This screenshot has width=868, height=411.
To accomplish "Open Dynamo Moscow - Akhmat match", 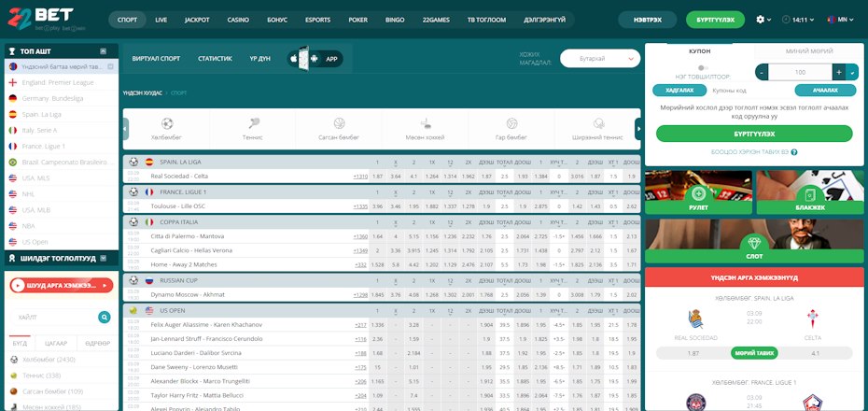I will (188, 294).
